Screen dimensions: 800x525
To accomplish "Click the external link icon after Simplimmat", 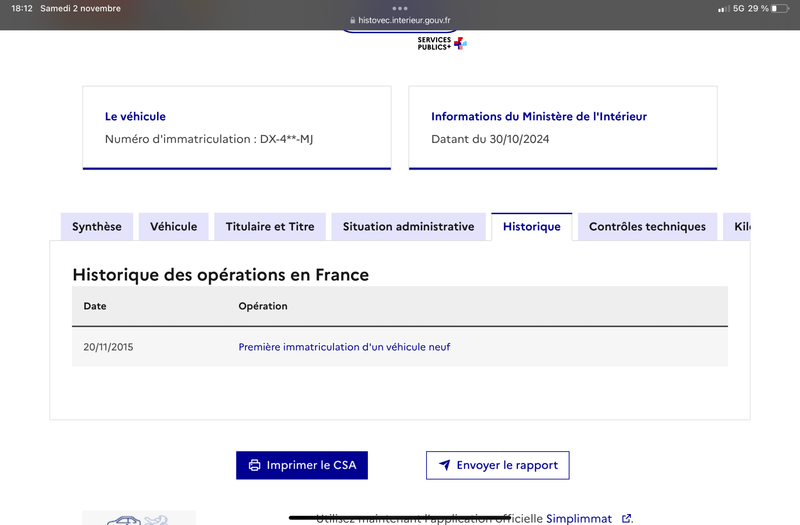I will coord(627,519).
